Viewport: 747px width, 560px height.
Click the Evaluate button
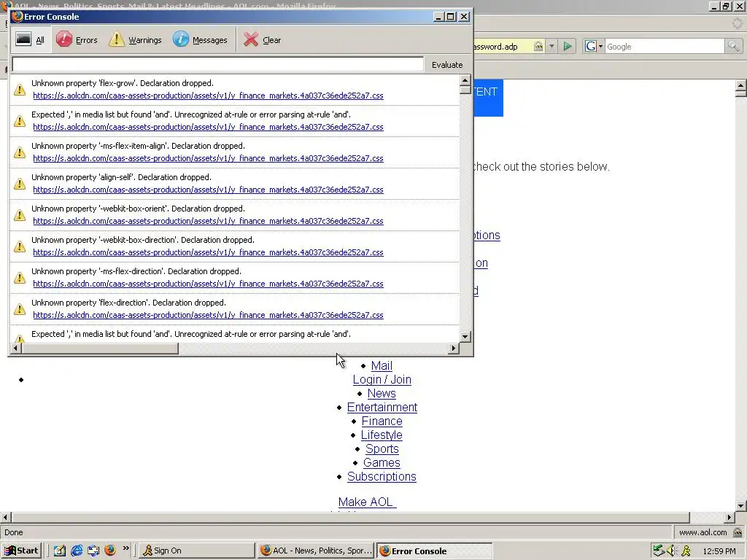447,65
